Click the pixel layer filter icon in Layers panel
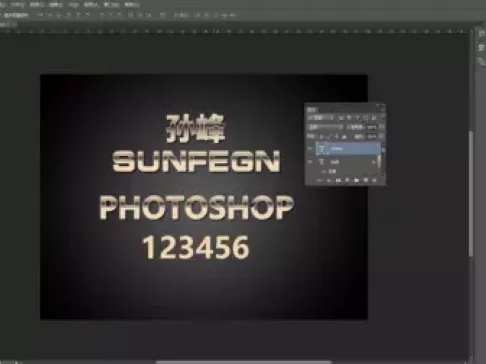This screenshot has width=486, height=364. [341, 118]
